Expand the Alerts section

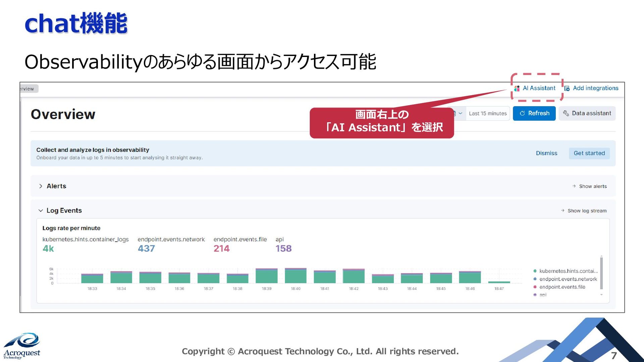coord(41,186)
